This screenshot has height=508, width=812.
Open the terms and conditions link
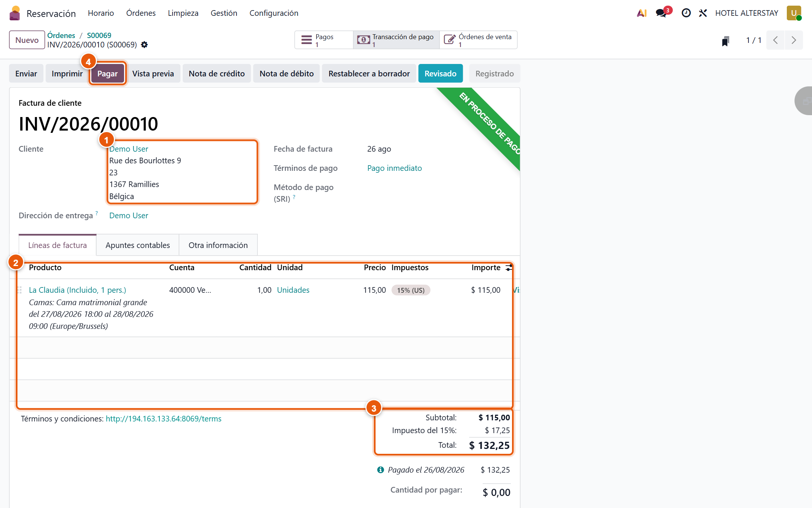tap(164, 418)
